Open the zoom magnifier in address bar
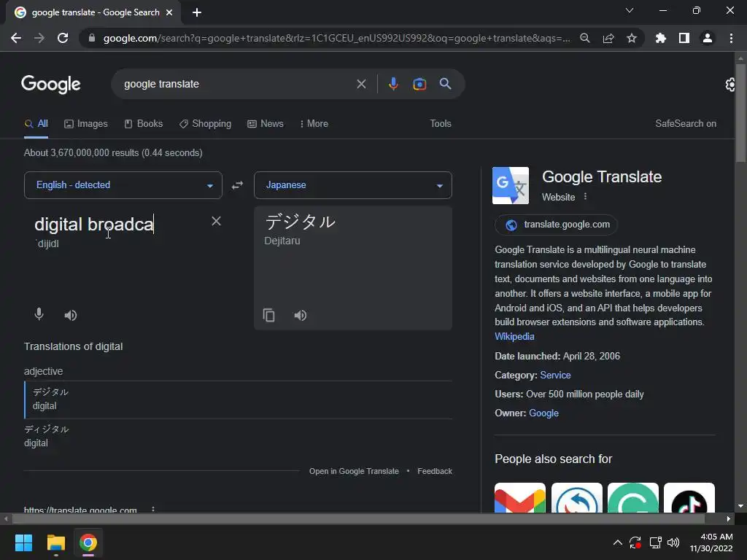 click(584, 38)
